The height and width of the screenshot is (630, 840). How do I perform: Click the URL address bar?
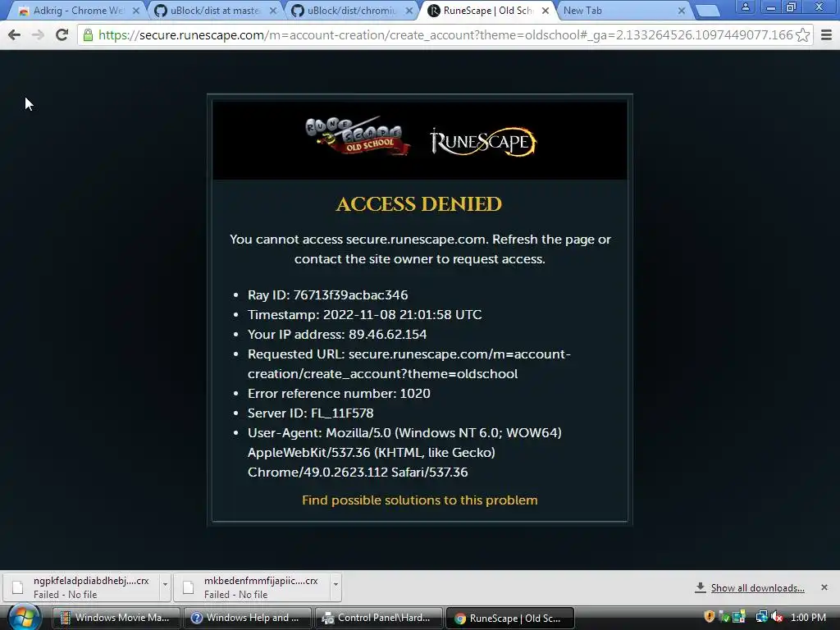tap(445, 34)
